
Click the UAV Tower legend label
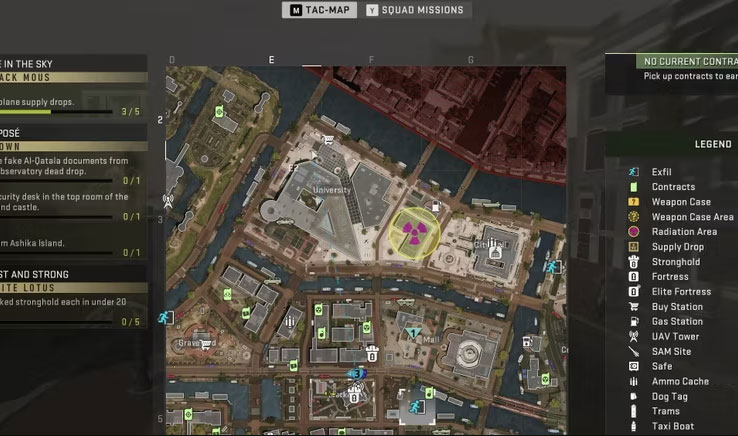tap(675, 336)
